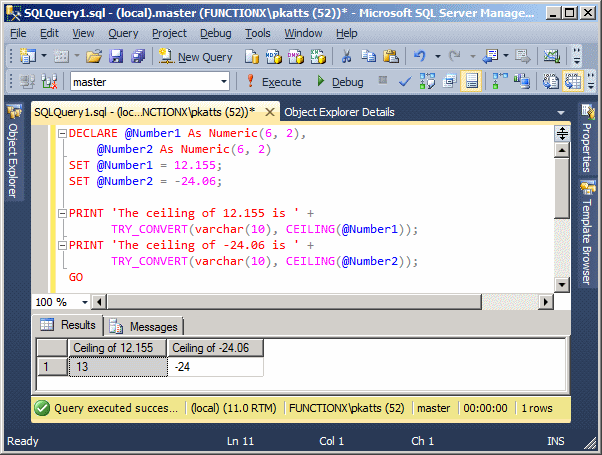Open Activity Monitor icon
This screenshot has width=602, height=455.
point(552,56)
